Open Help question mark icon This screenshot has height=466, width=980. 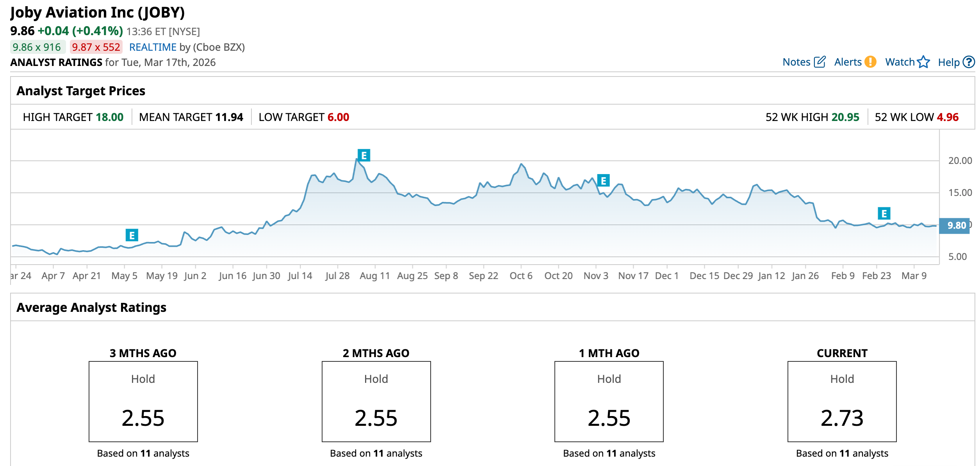[x=969, y=62]
